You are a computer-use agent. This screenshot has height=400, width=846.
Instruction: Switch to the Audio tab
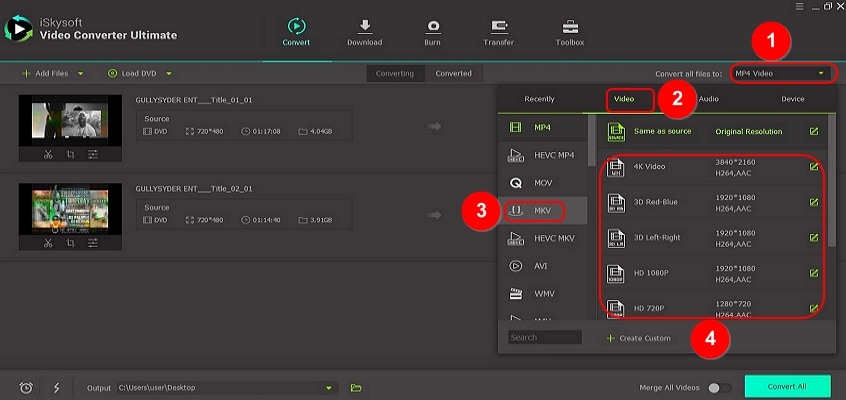(708, 99)
